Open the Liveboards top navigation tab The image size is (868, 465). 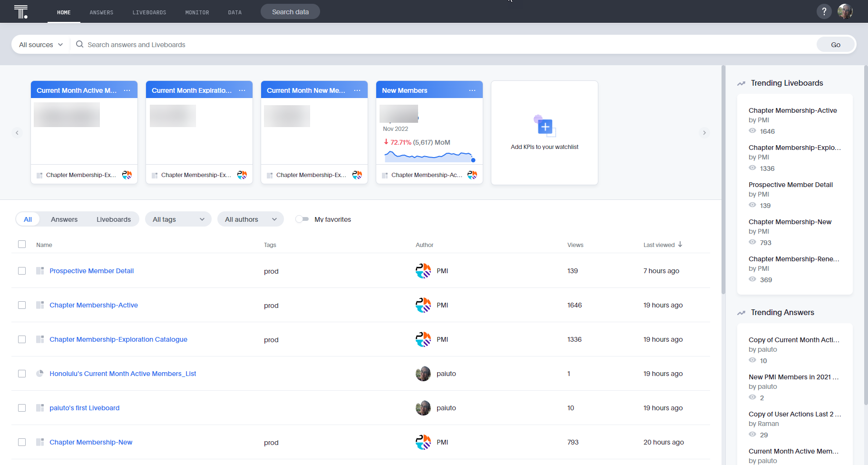[149, 12]
